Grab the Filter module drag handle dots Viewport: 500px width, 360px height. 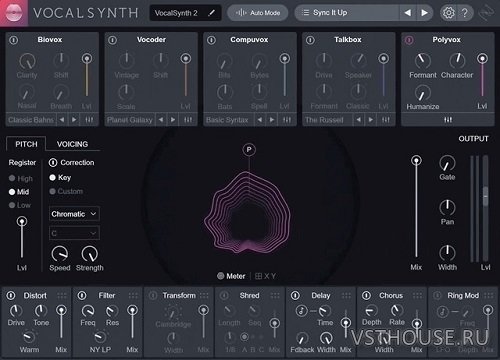pyautogui.click(x=133, y=296)
